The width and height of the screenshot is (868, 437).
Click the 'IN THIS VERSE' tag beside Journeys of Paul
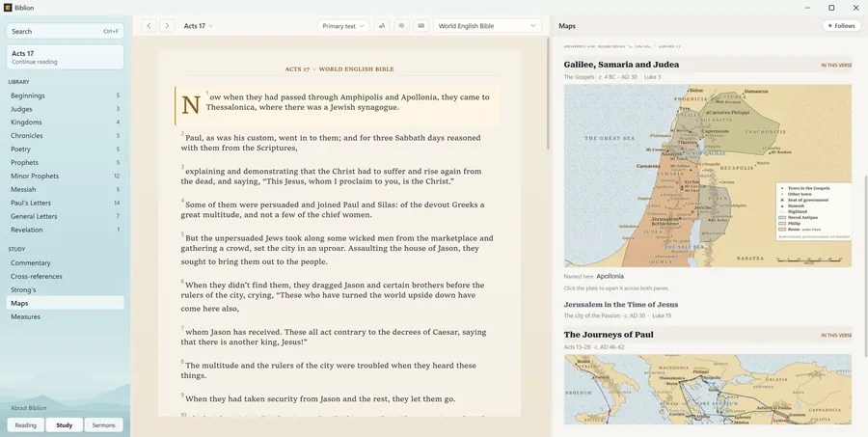tap(836, 336)
